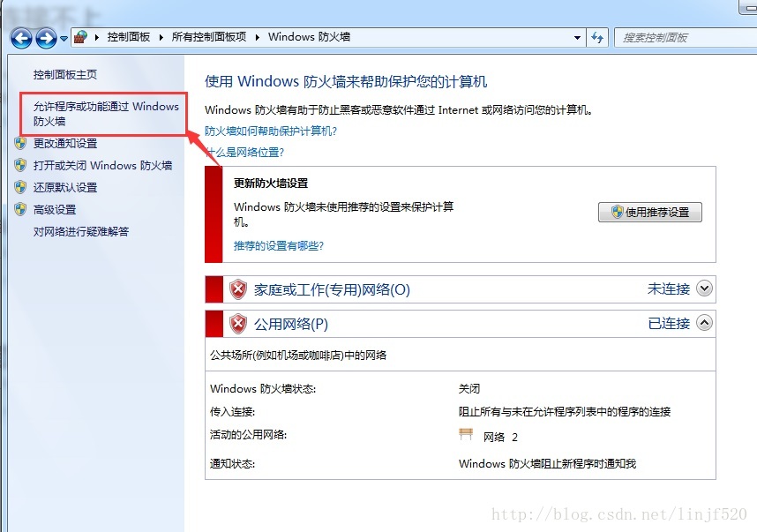Open 控制面板主页 link
This screenshot has height=532, width=757.
pos(65,74)
